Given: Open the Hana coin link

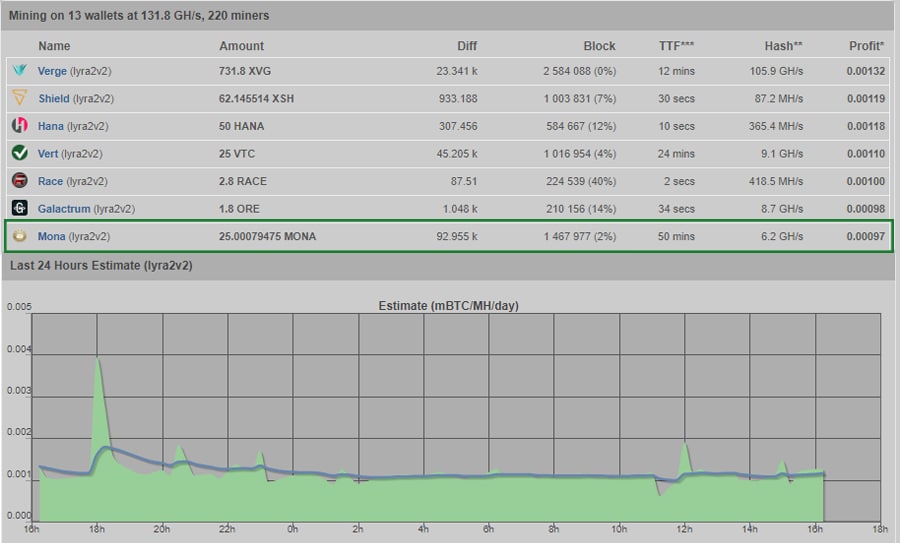Looking at the screenshot, I should coord(51,126).
